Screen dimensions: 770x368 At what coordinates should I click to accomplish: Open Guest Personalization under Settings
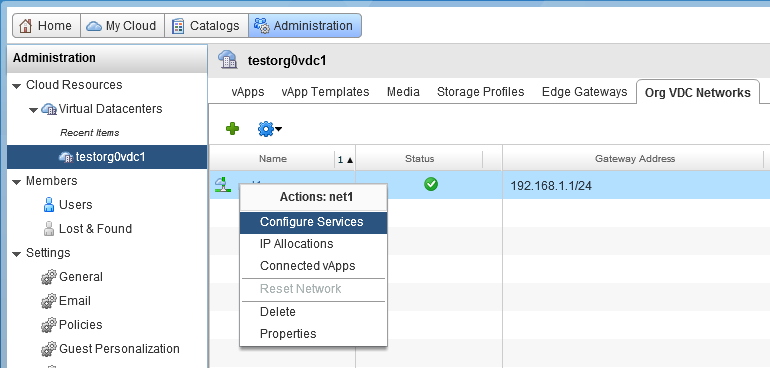point(119,349)
